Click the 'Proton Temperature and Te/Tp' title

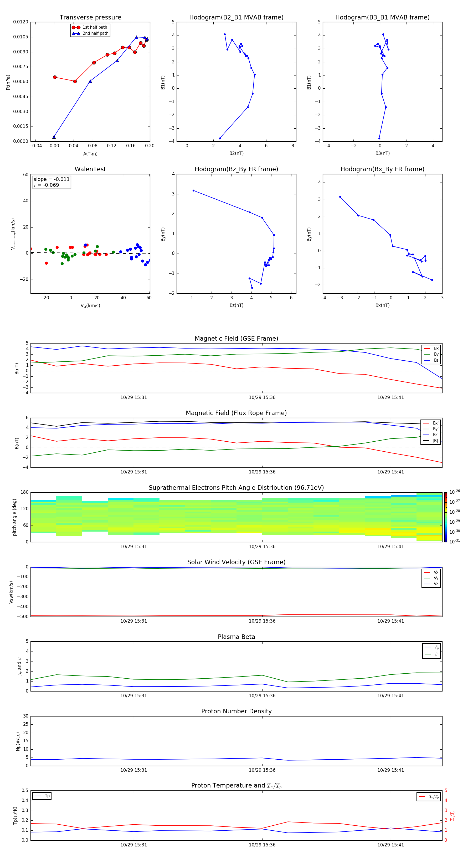pyautogui.click(x=236, y=786)
